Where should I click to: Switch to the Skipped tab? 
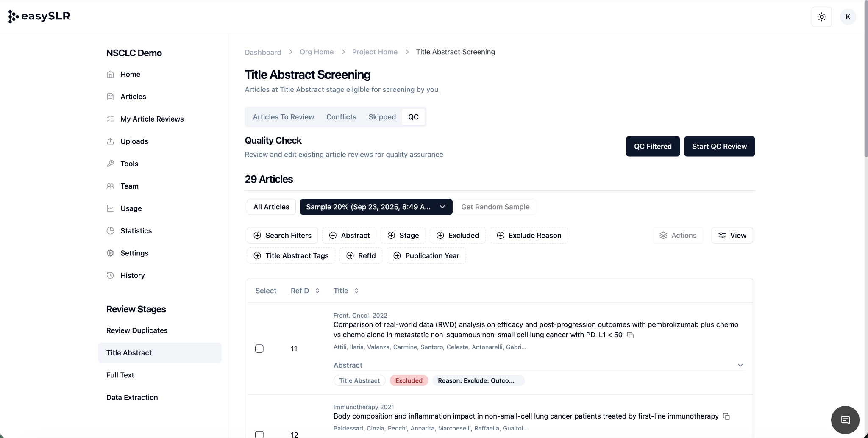[382, 117]
